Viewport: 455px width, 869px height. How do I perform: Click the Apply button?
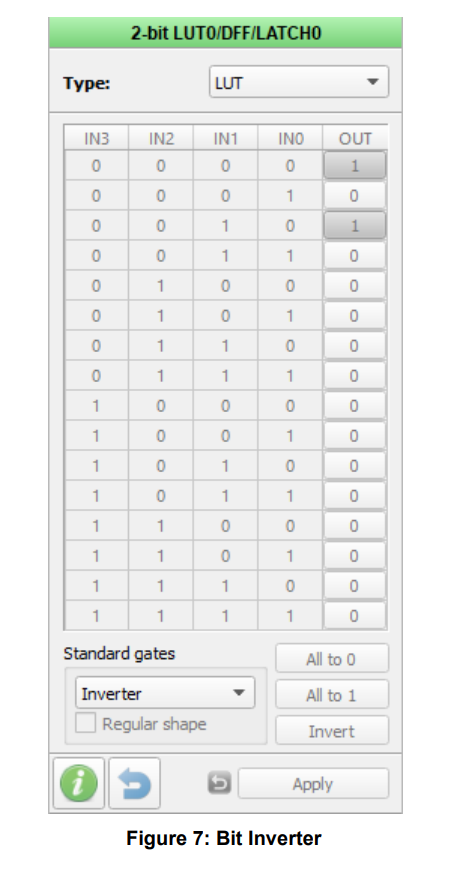313,784
